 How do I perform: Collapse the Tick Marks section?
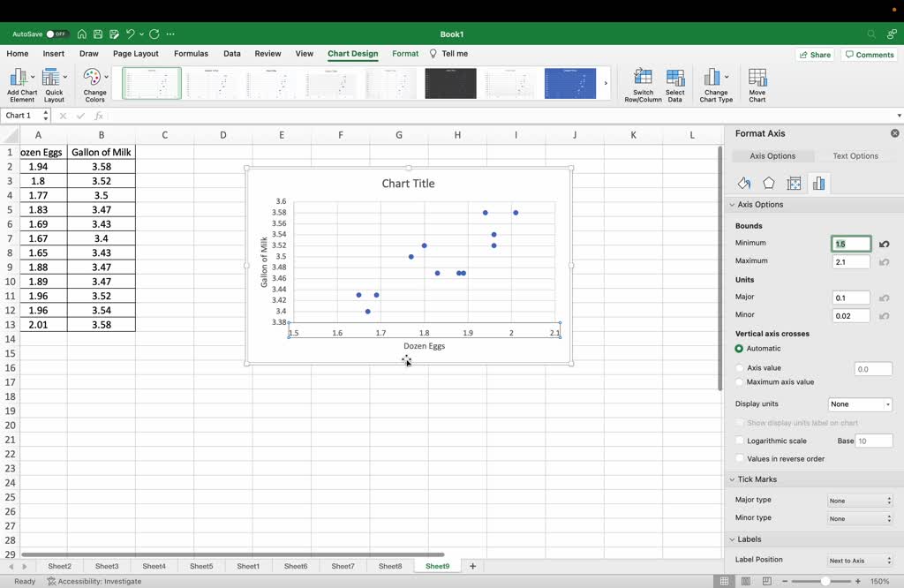tap(732, 479)
